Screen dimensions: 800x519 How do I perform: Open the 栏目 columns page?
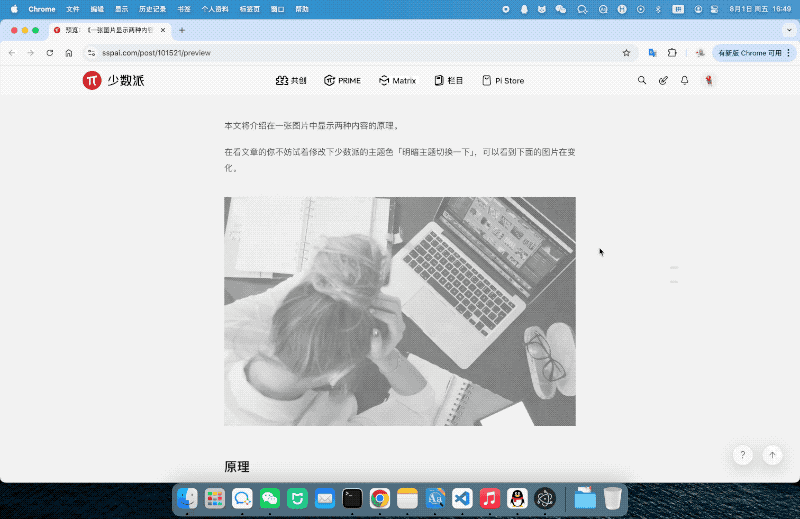pos(448,81)
